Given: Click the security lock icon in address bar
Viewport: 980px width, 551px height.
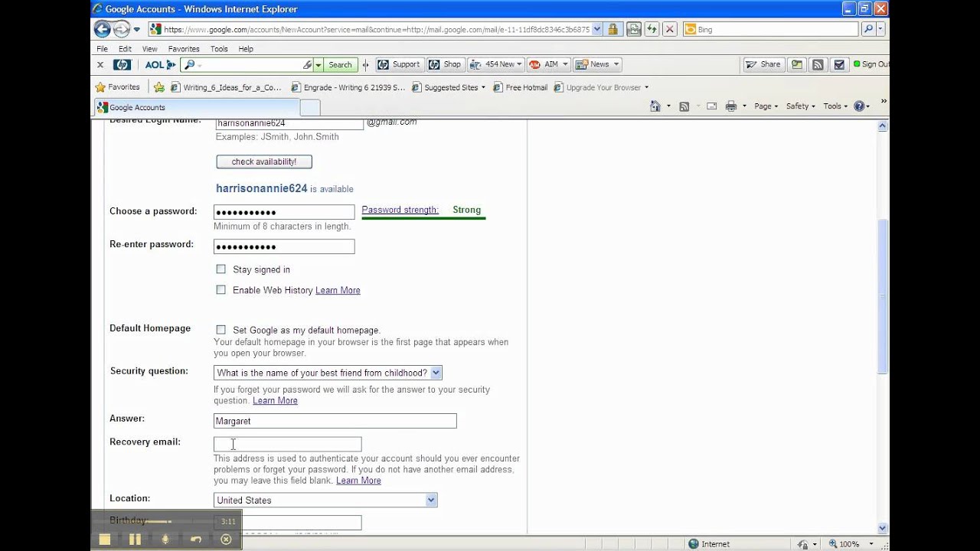Looking at the screenshot, I should (612, 29).
